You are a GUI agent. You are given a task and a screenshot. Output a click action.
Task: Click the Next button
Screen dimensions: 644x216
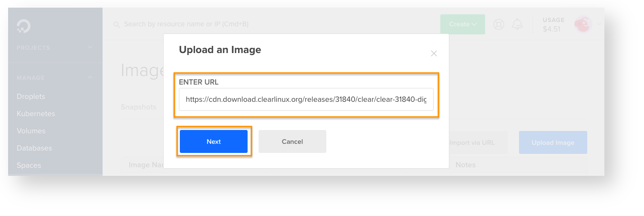click(214, 141)
